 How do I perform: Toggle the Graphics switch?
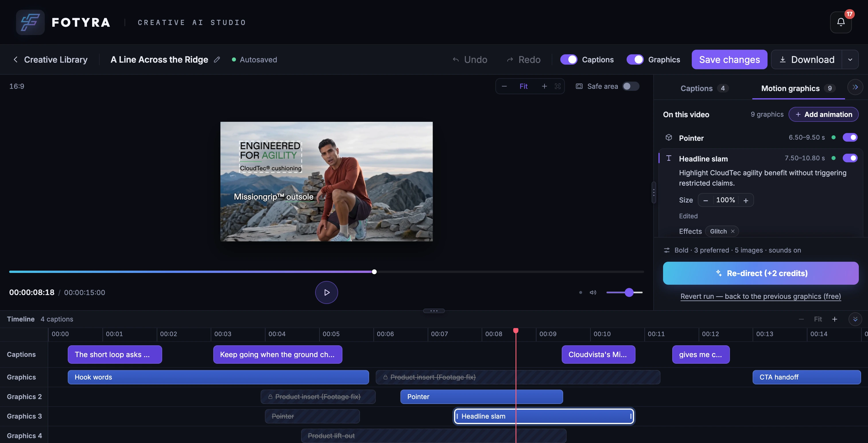(635, 60)
